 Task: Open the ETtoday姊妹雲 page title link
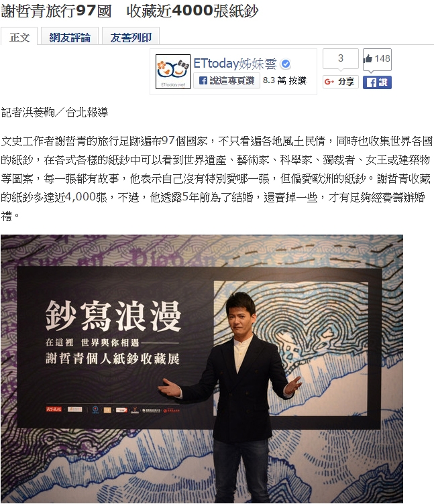coord(235,64)
